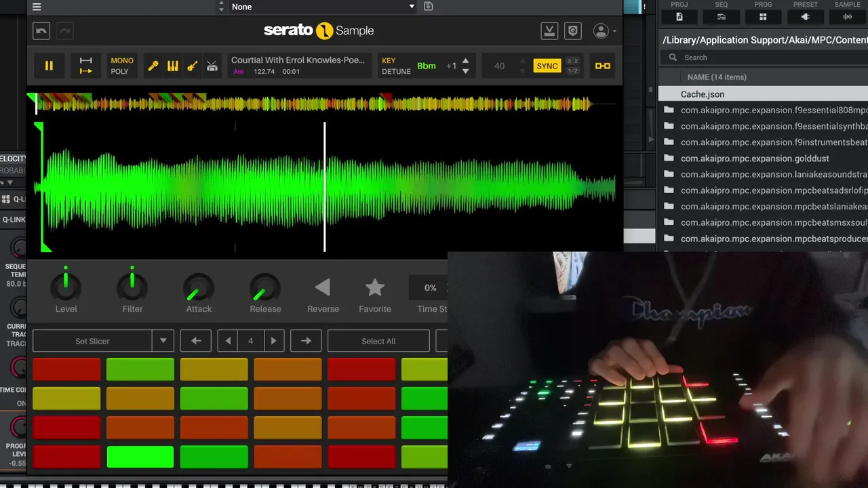This screenshot has width=868, height=488.
Task: Open the Serato Sample hamburger menu
Action: [37, 7]
